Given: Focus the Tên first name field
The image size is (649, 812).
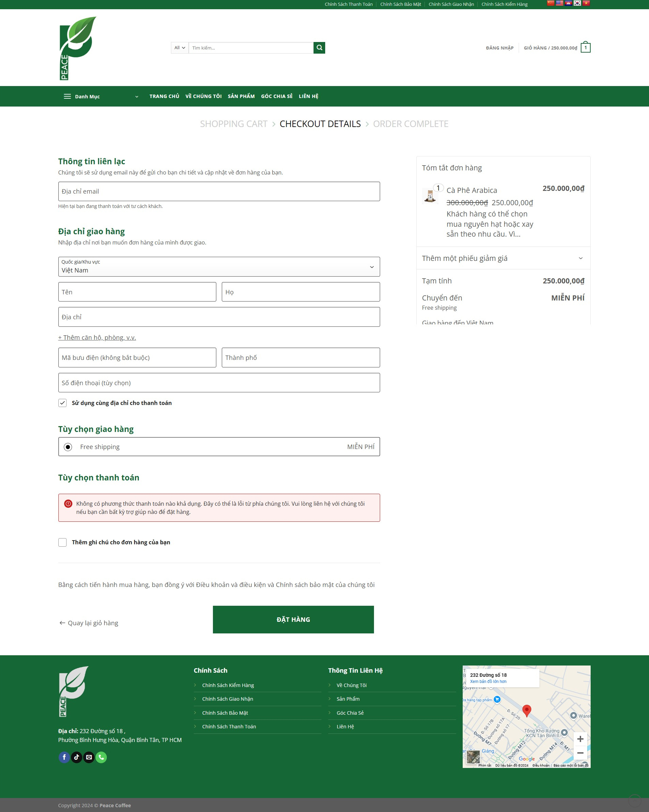Looking at the screenshot, I should [x=137, y=292].
